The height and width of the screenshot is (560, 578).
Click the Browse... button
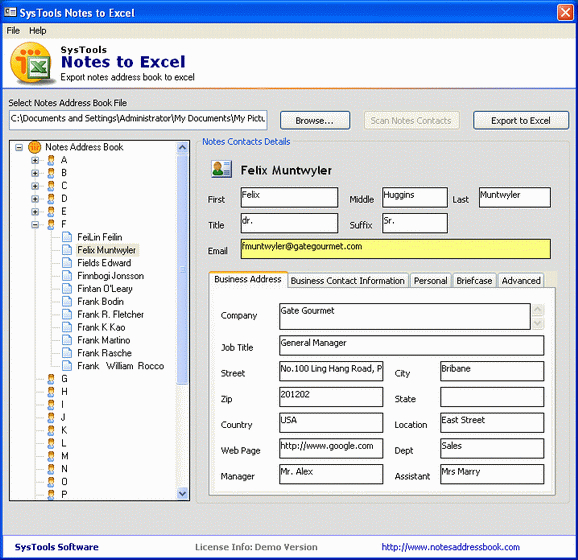[x=315, y=121]
